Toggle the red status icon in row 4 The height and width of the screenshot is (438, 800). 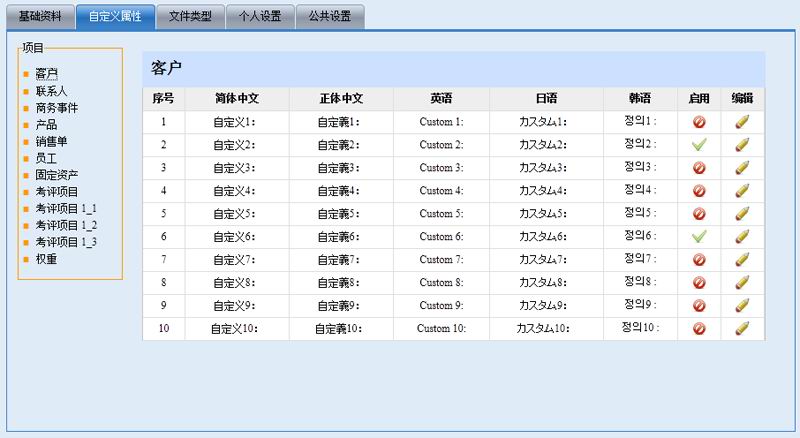699,191
